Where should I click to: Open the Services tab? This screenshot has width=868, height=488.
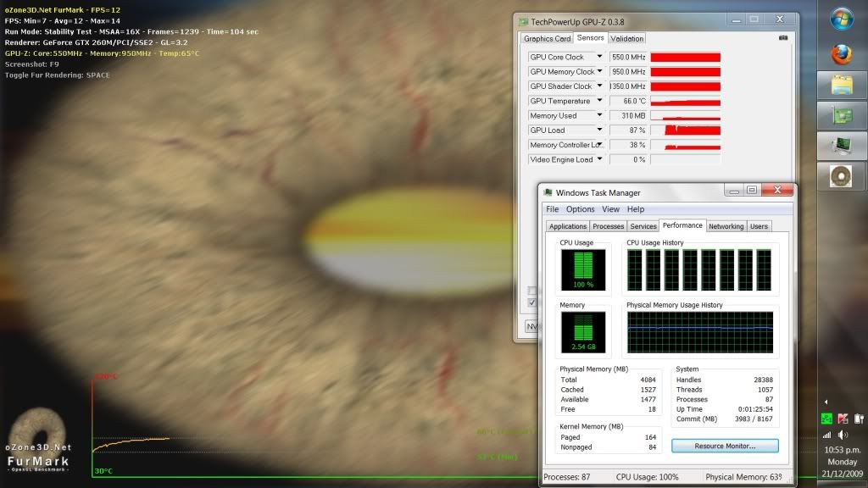click(x=643, y=226)
